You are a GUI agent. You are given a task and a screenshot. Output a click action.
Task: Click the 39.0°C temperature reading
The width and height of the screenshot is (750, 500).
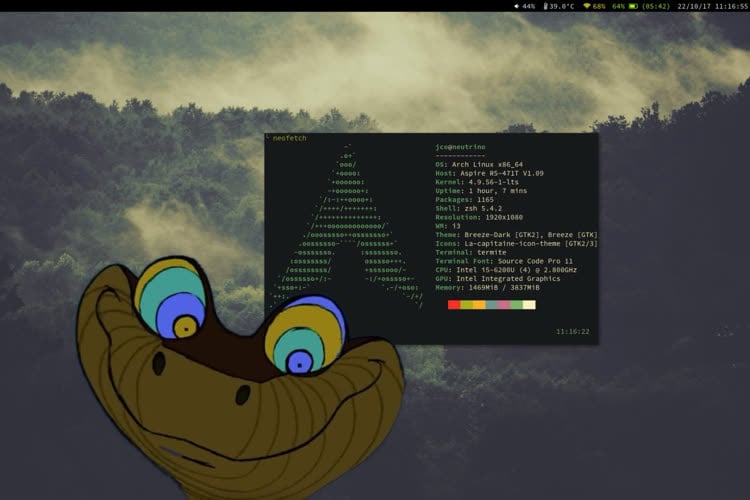tap(562, 7)
